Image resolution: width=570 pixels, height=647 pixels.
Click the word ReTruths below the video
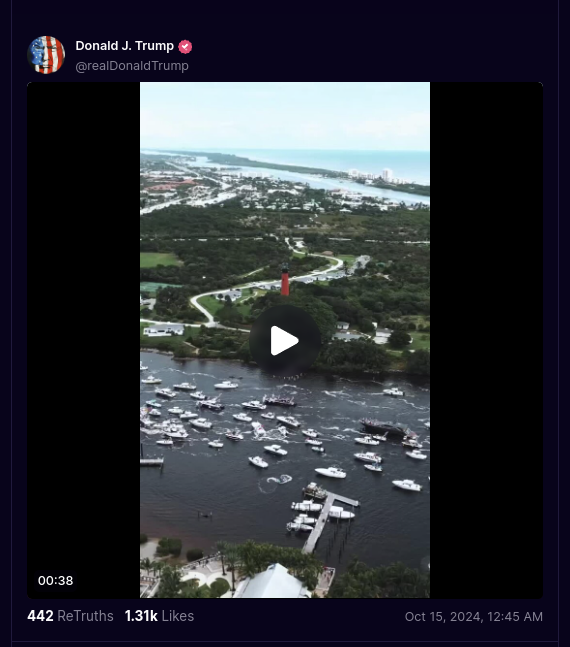(x=85, y=616)
